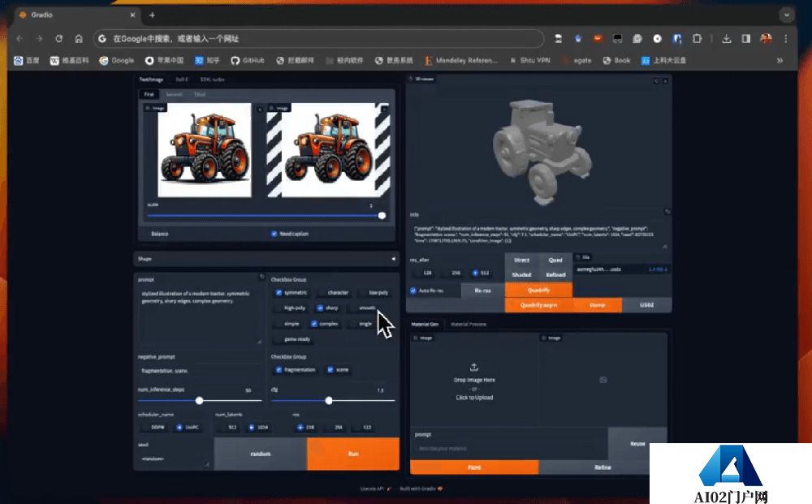Image resolution: width=812 pixels, height=504 pixels.
Task: Expand the bookmarks overflow chevron
Action: [780, 61]
